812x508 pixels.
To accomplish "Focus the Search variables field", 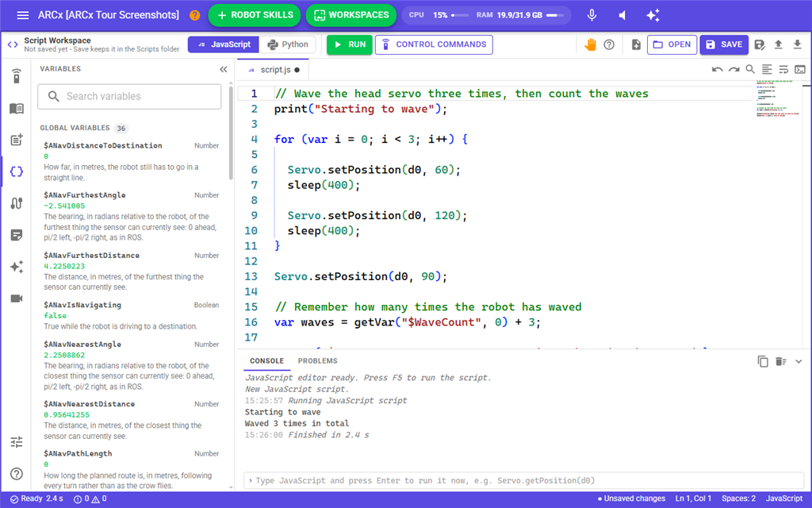I will 129,96.
